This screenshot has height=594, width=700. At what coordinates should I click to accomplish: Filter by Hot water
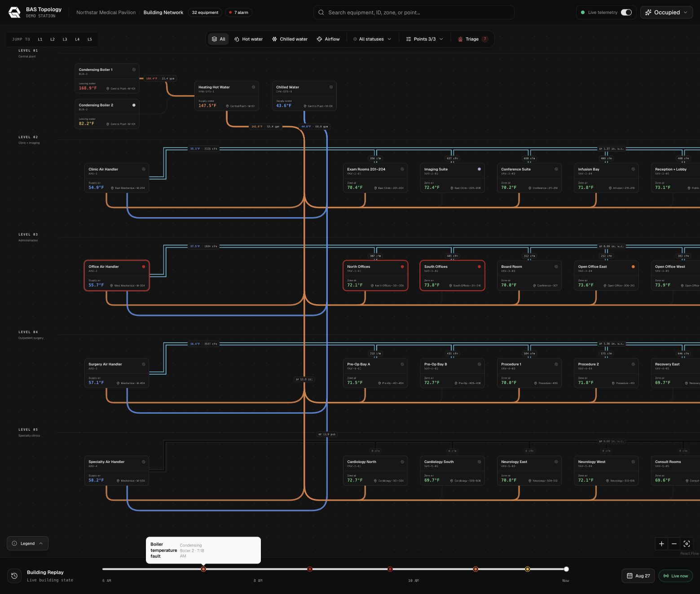pyautogui.click(x=248, y=39)
